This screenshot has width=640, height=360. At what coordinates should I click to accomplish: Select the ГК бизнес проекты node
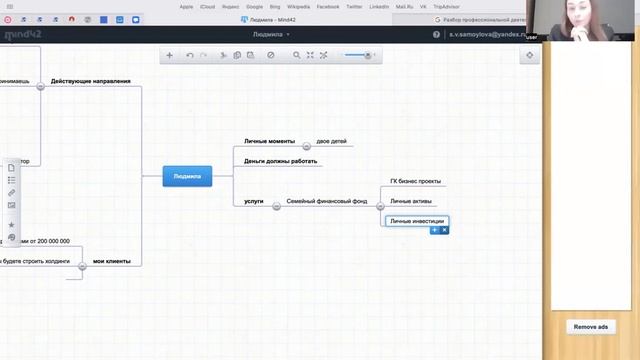[x=416, y=181]
